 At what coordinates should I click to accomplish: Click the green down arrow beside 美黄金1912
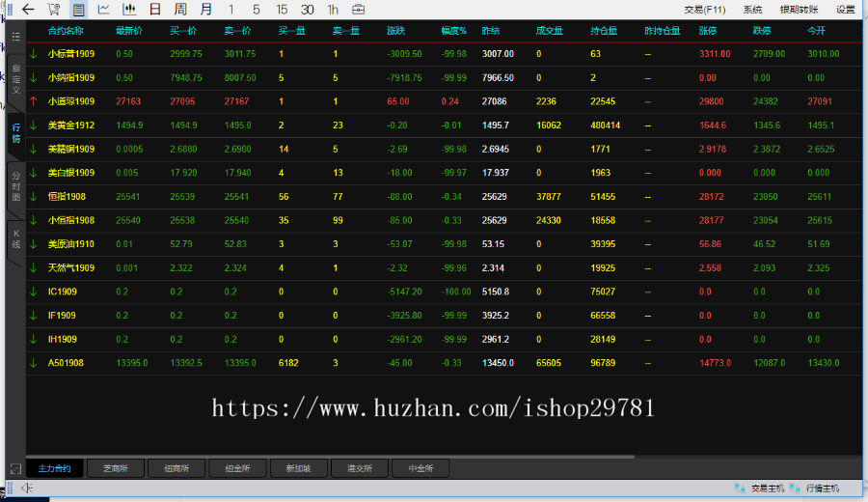click(34, 125)
